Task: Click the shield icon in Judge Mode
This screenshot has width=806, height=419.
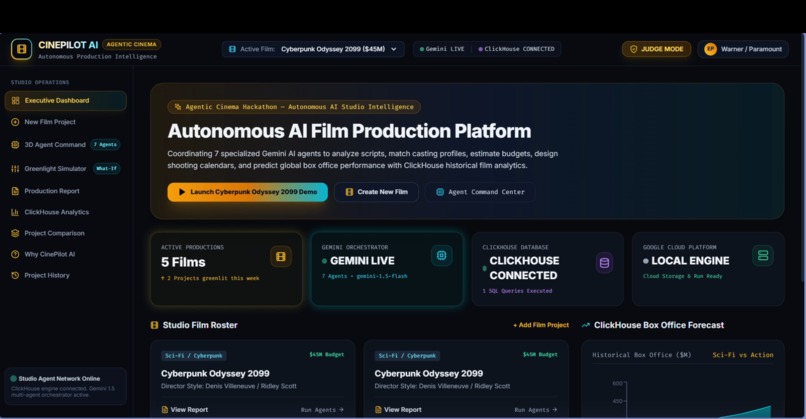Action: 633,49
